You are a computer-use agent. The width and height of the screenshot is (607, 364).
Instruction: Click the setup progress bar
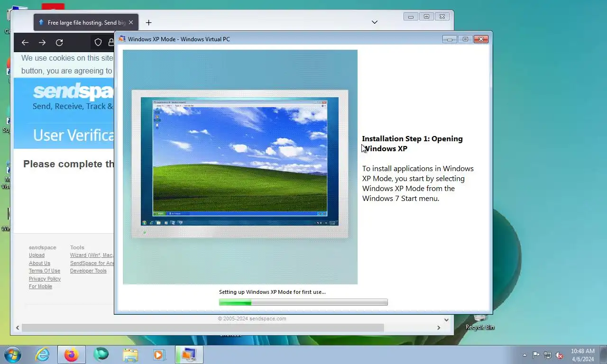pyautogui.click(x=303, y=302)
